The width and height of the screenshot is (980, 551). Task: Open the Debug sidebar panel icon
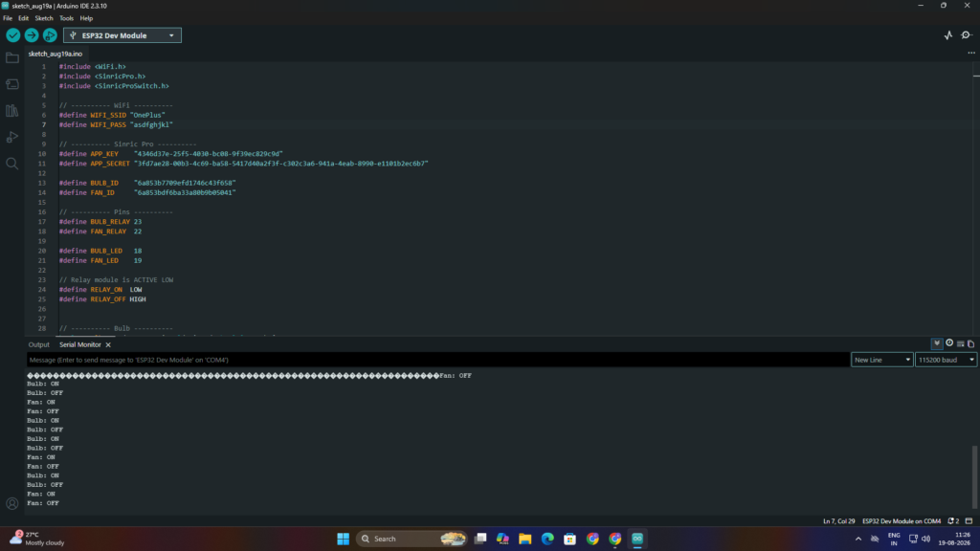11,137
